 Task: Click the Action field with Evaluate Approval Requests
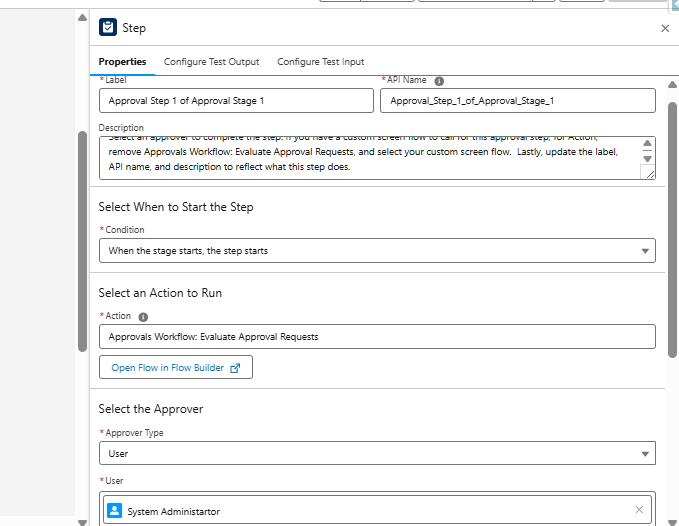[377, 337]
